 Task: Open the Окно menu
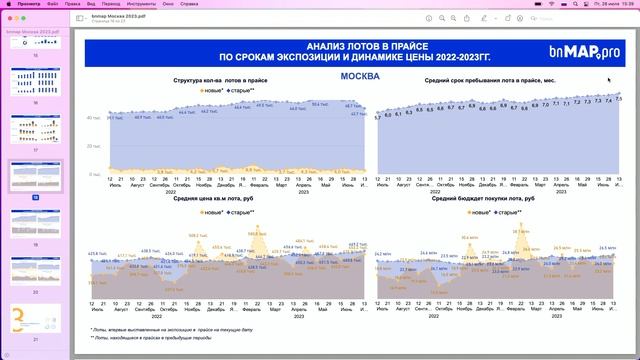[x=168, y=4]
